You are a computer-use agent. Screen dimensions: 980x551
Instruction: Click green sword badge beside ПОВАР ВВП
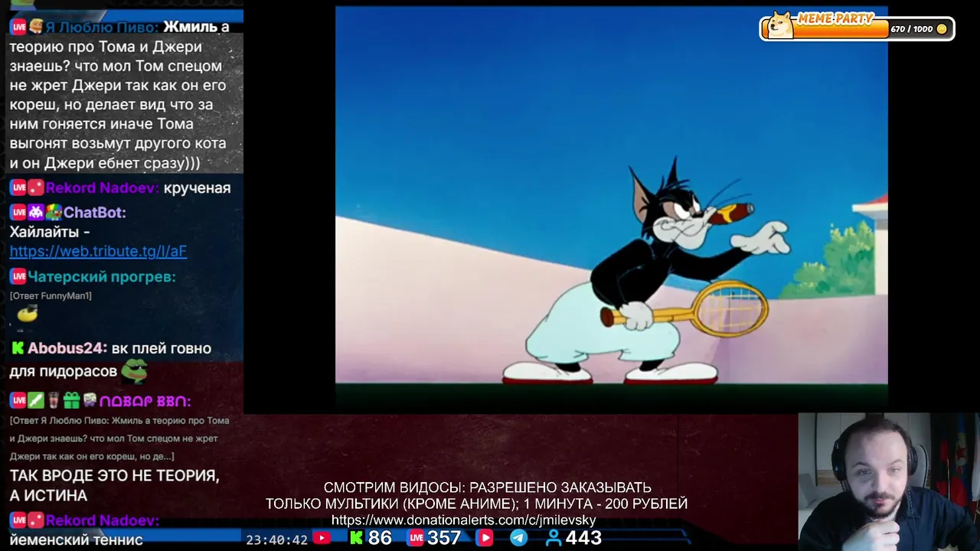[36, 400]
